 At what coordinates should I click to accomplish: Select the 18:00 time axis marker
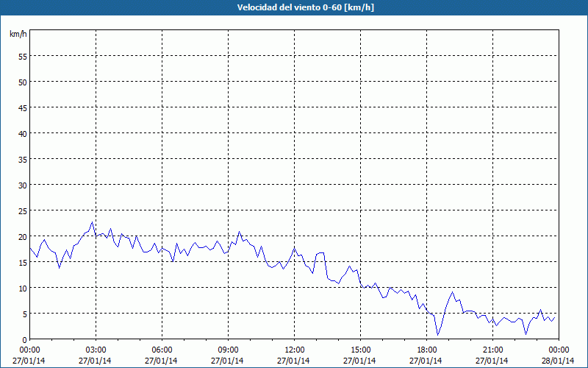(426, 350)
